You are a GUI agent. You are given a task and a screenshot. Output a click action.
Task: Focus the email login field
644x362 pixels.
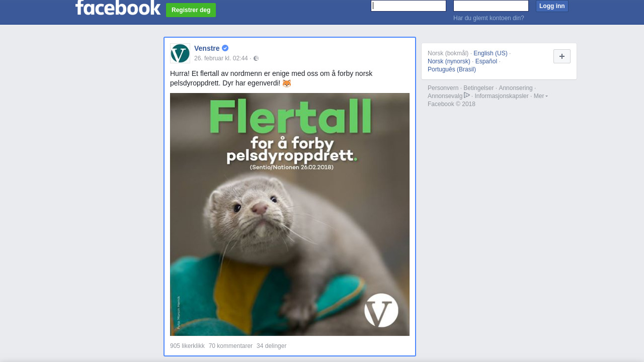tap(409, 6)
